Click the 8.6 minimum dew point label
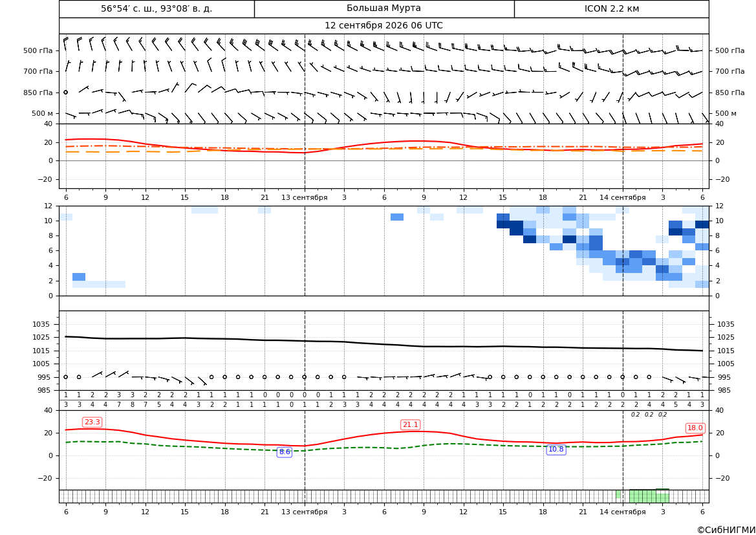Image resolution: width=756 pixels, height=535 pixels. [x=285, y=452]
